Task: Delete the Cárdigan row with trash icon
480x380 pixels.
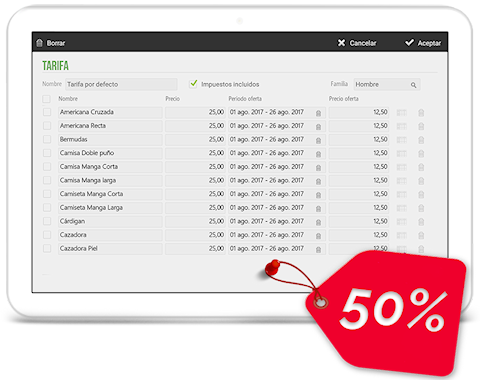Action: 421,222
